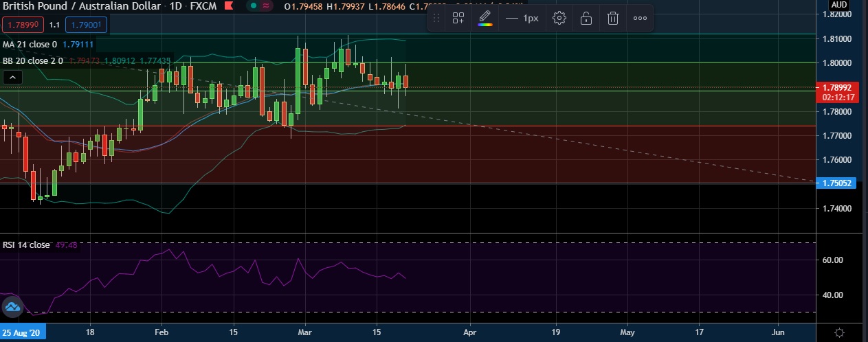Image resolution: width=868 pixels, height=342 pixels.
Task: Toggle the lock on the selected drawing
Action: point(586,19)
